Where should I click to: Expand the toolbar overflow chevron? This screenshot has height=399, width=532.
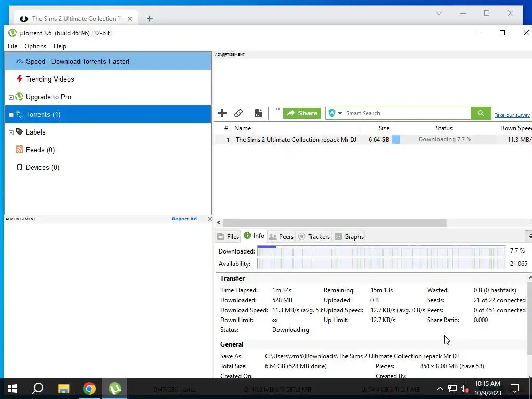(277, 109)
